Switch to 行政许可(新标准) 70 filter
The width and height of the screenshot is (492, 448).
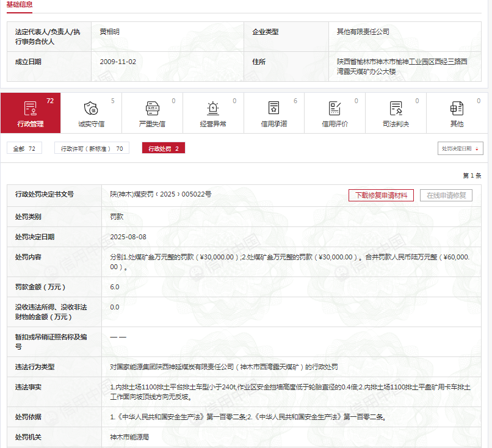(x=92, y=148)
